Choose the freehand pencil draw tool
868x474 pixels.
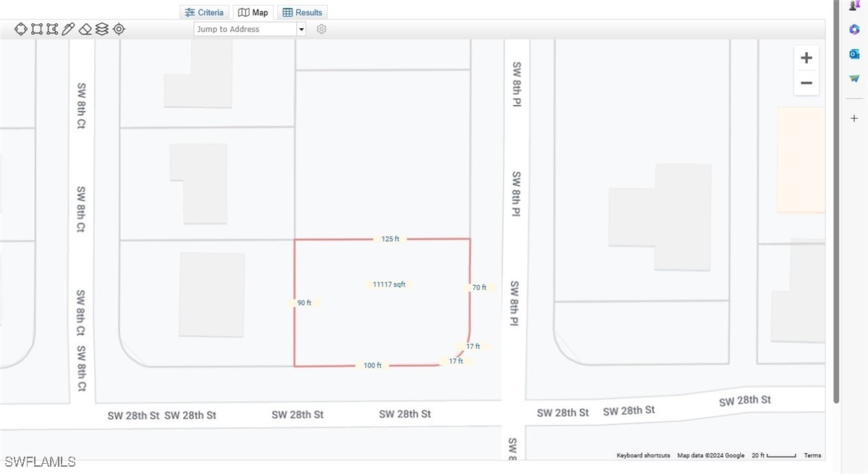pyautogui.click(x=68, y=29)
